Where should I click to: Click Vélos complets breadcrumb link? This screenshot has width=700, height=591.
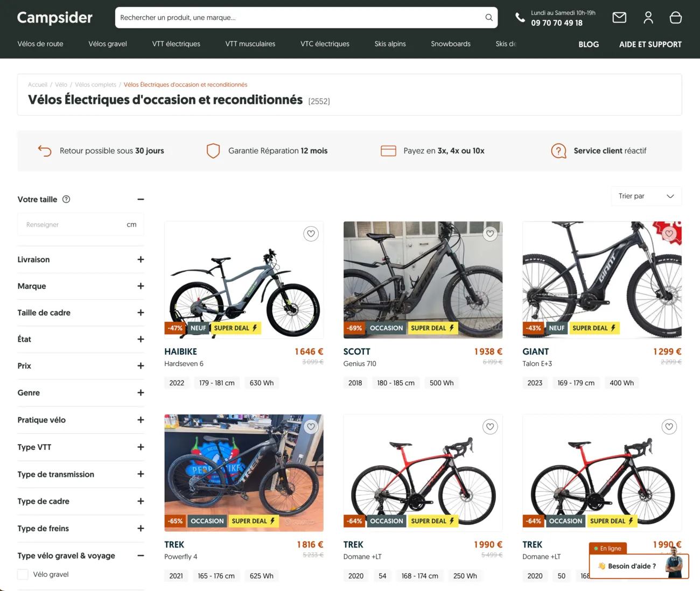click(95, 85)
